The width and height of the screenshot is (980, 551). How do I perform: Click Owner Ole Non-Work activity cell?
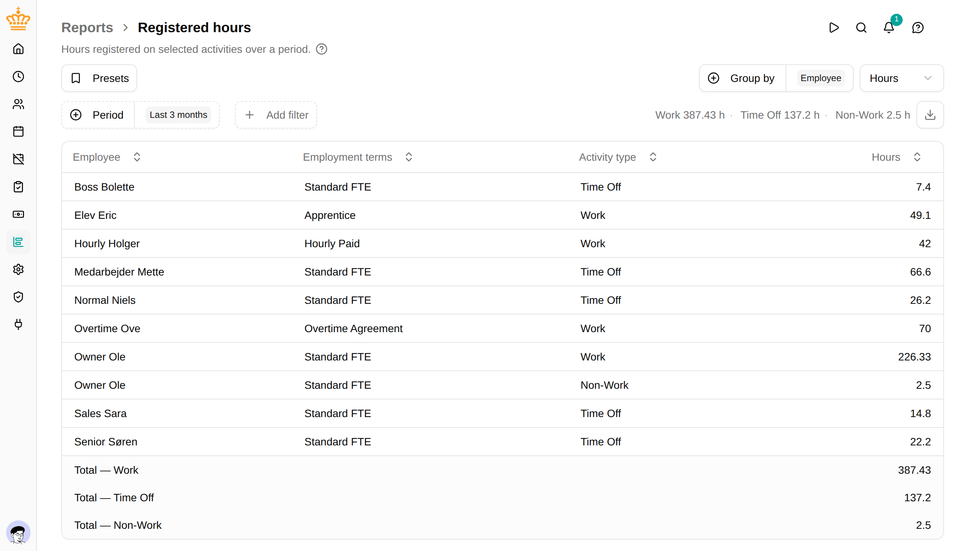click(604, 385)
